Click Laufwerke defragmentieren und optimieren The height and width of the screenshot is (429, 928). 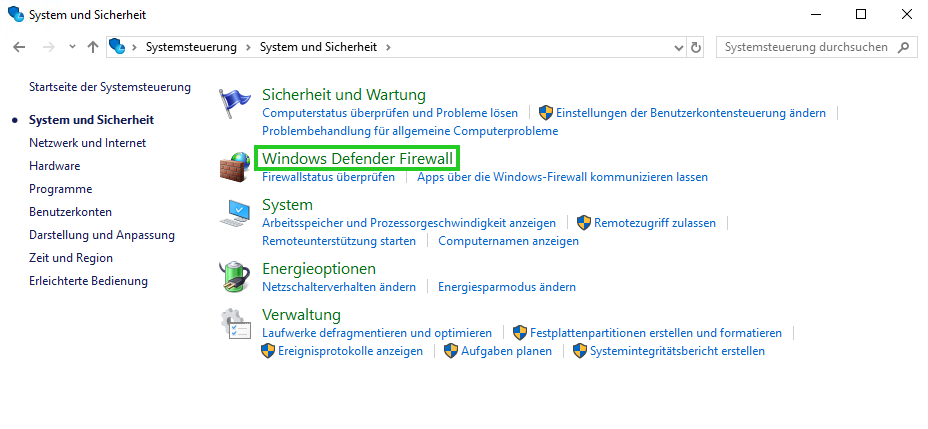tap(377, 333)
